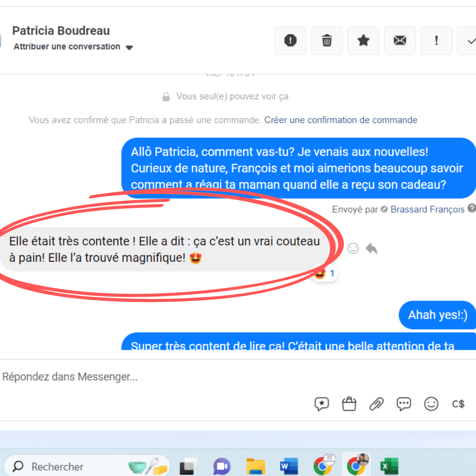Attach a file using the paperclip icon
The width and height of the screenshot is (476, 476).
(376, 404)
